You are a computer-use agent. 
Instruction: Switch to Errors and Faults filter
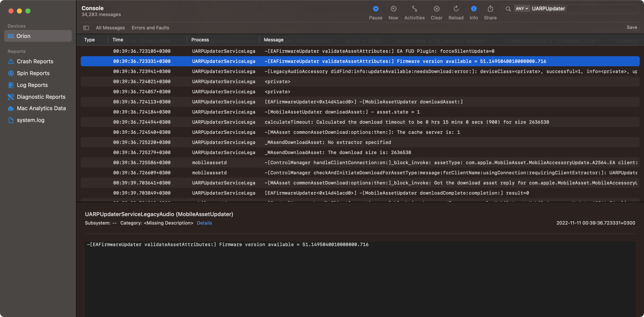(x=150, y=28)
